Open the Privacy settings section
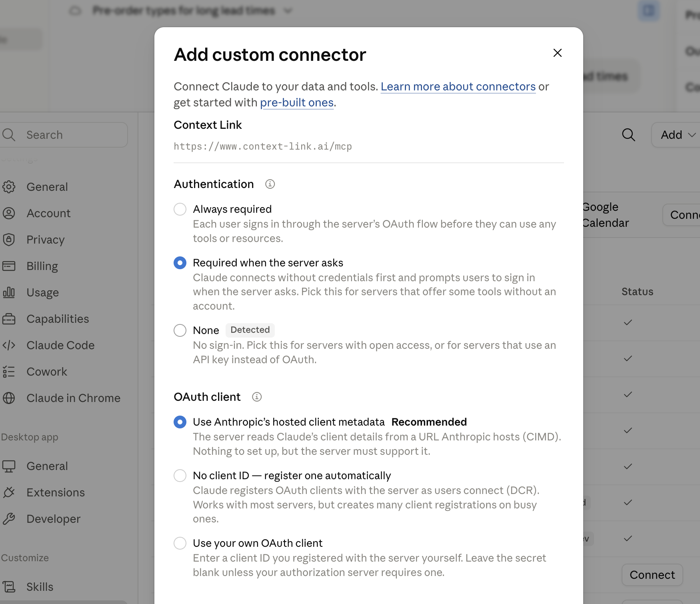Viewport: 700px width, 604px height. 45,240
